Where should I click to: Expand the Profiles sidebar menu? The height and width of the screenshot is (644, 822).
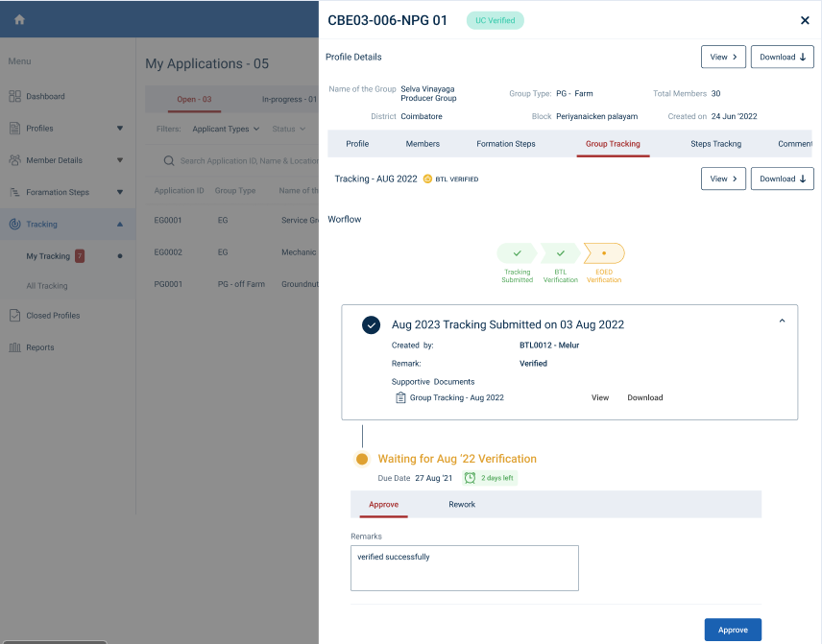[x=120, y=129]
